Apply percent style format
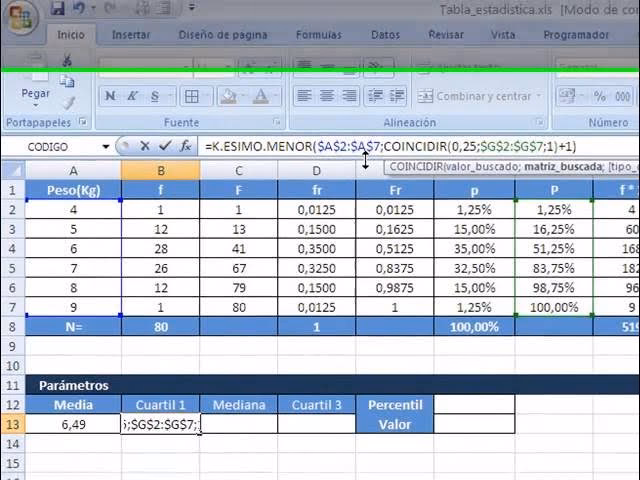Image resolution: width=640 pixels, height=480 pixels. click(599, 97)
